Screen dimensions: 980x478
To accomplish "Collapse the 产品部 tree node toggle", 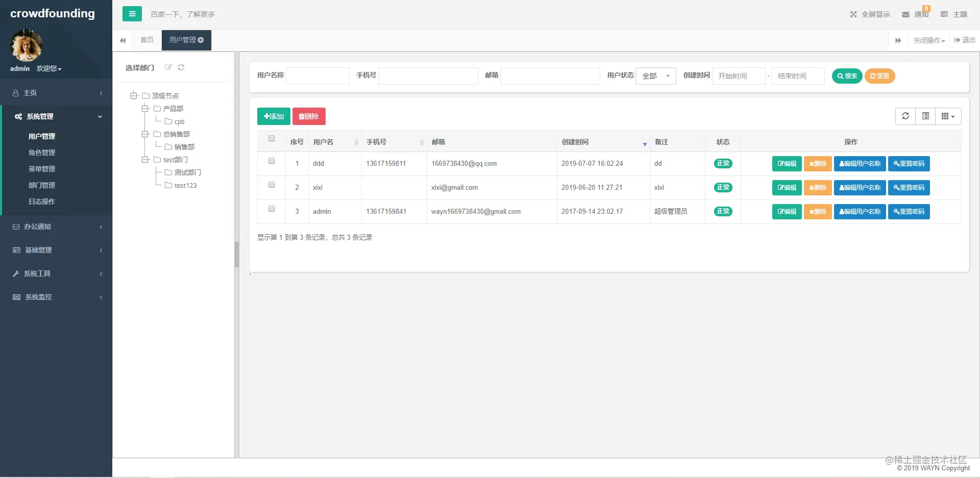I will (x=145, y=108).
